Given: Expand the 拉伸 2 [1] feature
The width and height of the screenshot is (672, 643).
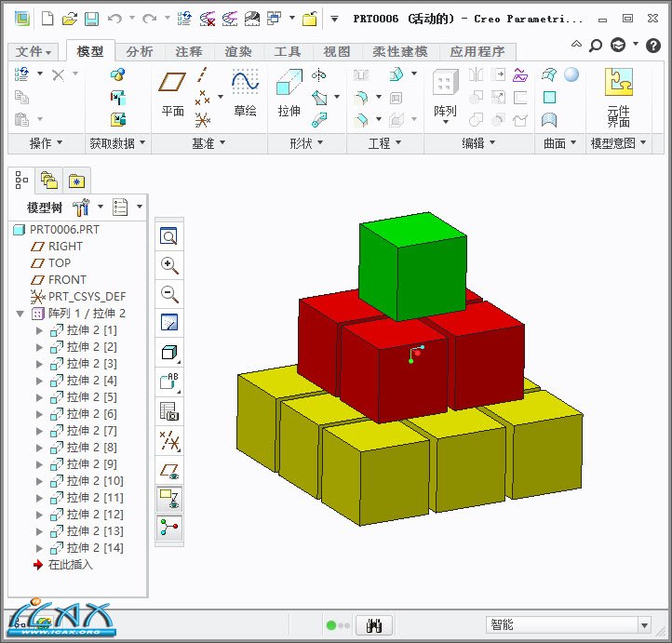Looking at the screenshot, I should coord(39,330).
